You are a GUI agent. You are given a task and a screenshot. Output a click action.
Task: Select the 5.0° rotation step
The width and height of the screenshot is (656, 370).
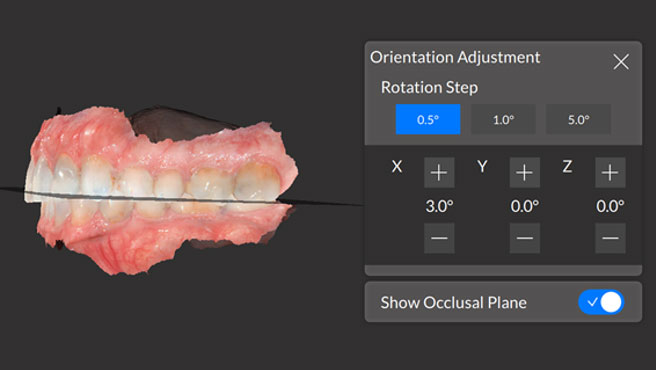click(x=579, y=119)
